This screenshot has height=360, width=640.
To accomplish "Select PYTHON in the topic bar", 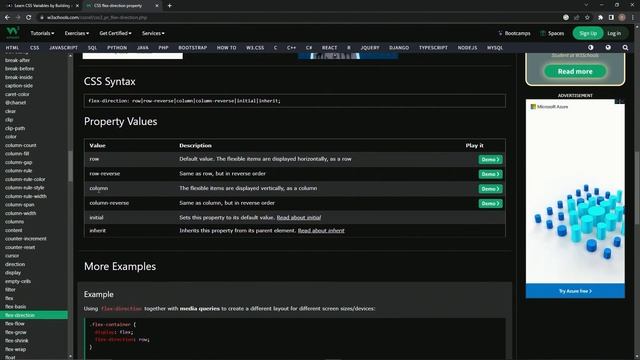I will click(117, 48).
